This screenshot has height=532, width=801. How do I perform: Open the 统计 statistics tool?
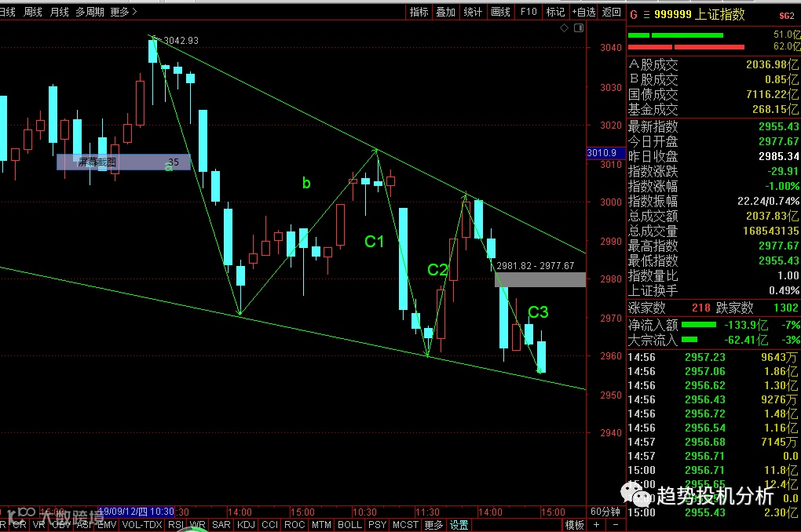[x=473, y=12]
